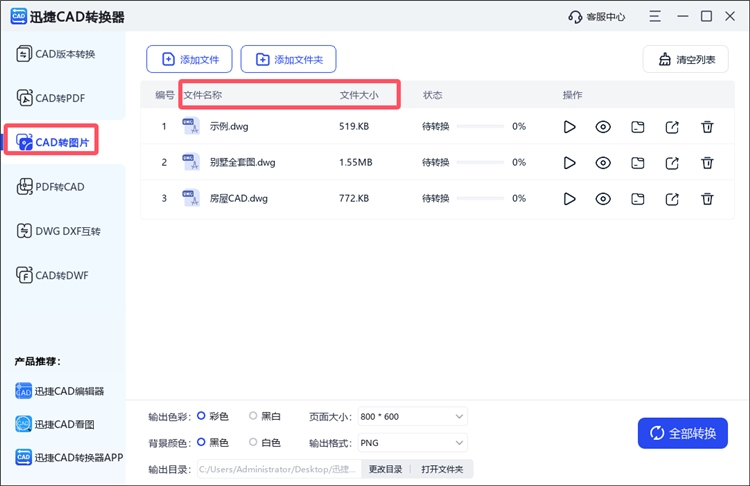Delete 别墅全套图.dwg using trash icon
Viewport: 750px width, 486px height.
pyautogui.click(x=707, y=163)
